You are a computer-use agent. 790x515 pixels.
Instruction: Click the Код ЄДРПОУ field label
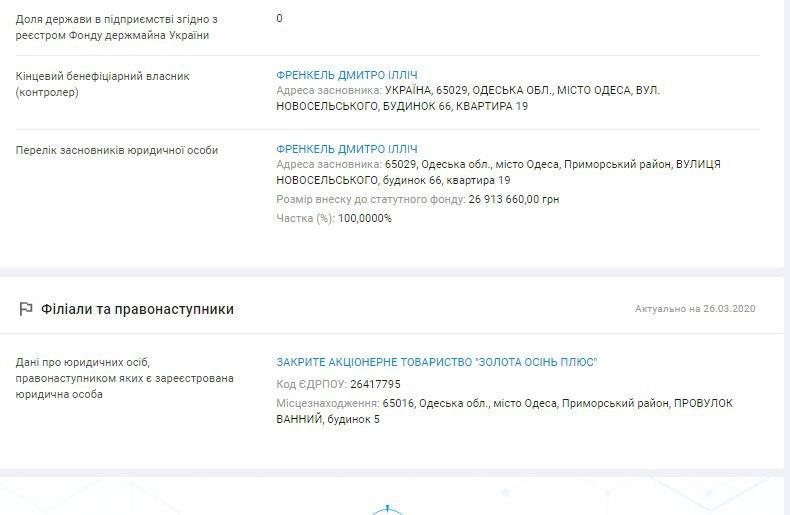coord(311,384)
